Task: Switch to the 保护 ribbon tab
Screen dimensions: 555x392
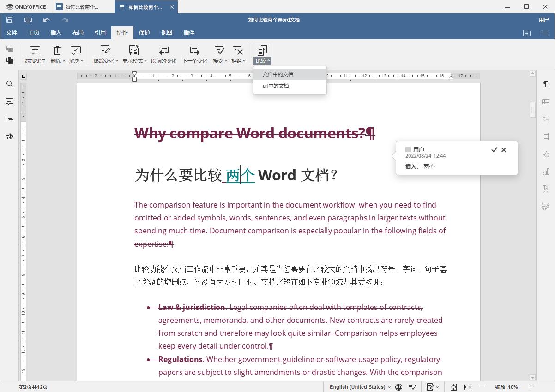Action: click(145, 32)
